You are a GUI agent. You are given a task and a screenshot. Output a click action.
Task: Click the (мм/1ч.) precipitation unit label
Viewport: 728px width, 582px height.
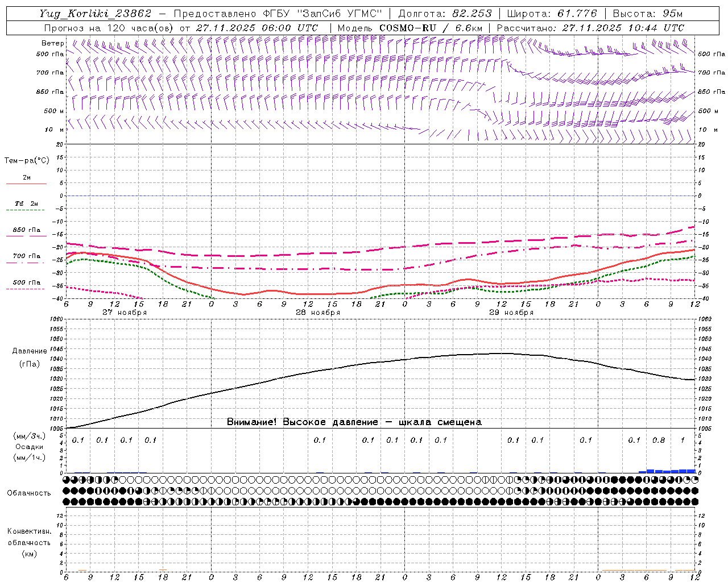[x=29, y=457]
